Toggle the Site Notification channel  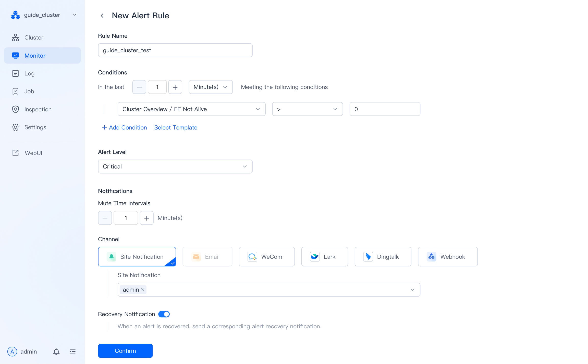click(x=137, y=257)
